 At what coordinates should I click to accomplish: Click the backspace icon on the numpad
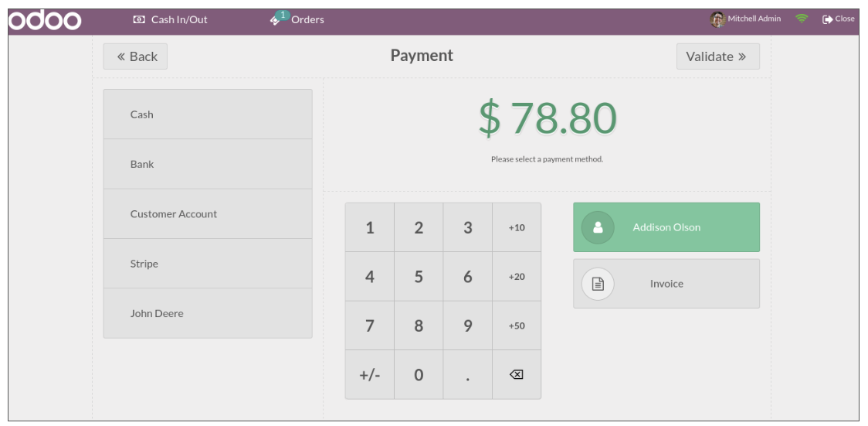(x=517, y=375)
